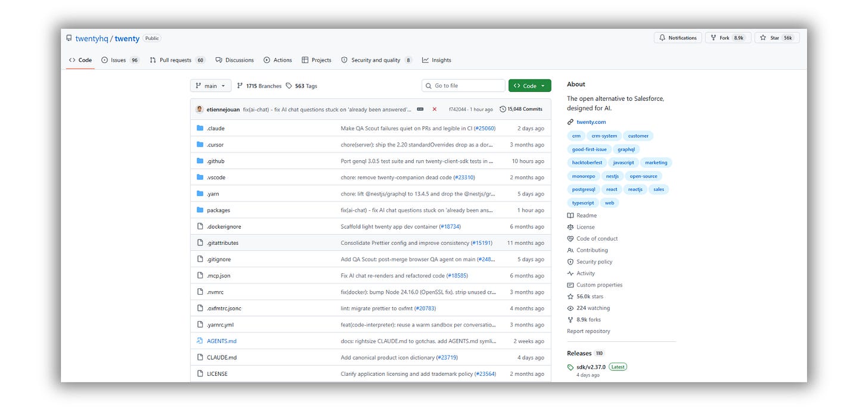
Task: Open the sdk/v2.37.0 latest release
Action: [x=591, y=367]
